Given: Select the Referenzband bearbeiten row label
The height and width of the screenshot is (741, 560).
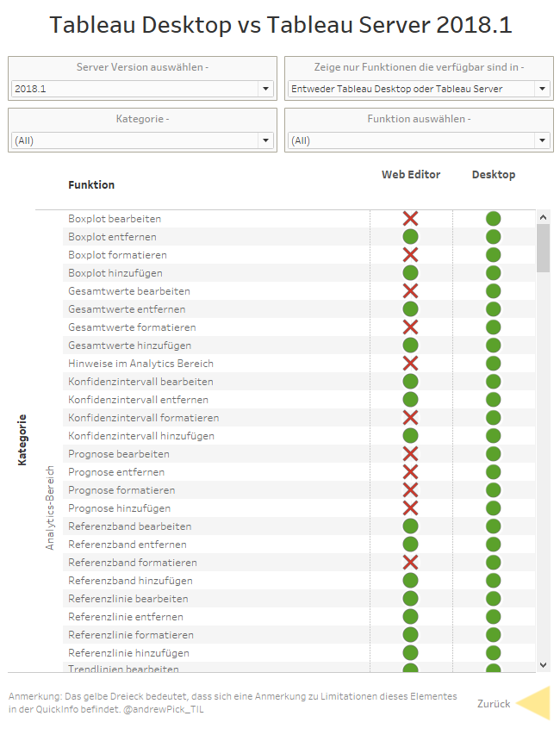Looking at the screenshot, I should pos(129,526).
